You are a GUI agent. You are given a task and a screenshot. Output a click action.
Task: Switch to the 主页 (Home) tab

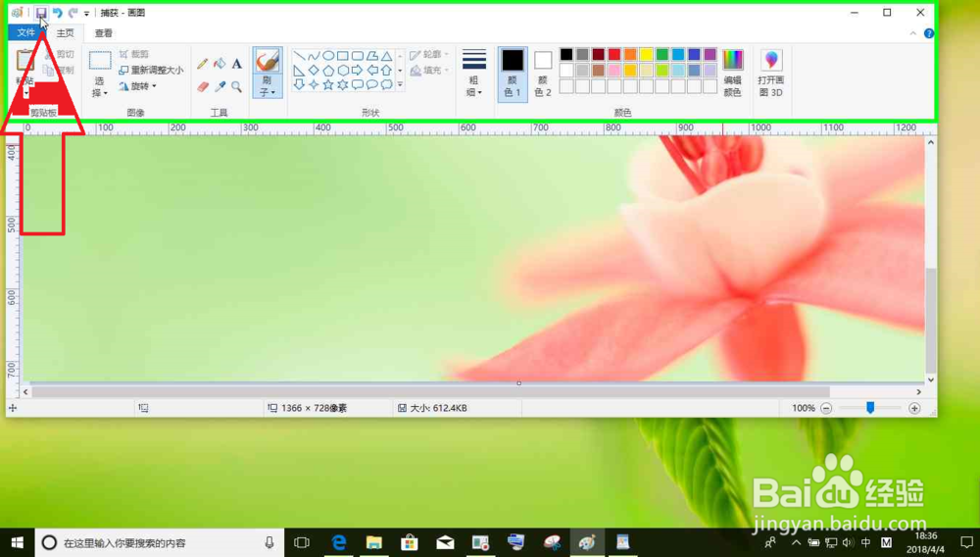[65, 33]
